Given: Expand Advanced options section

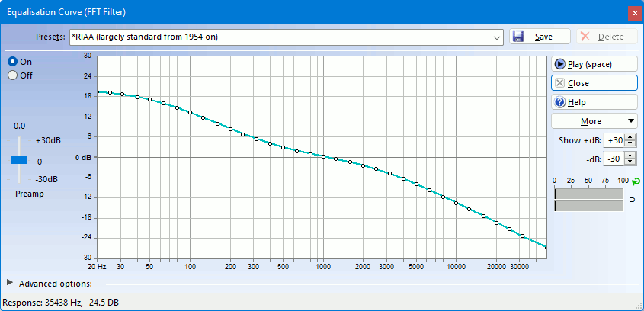Looking at the screenshot, I should (10, 283).
